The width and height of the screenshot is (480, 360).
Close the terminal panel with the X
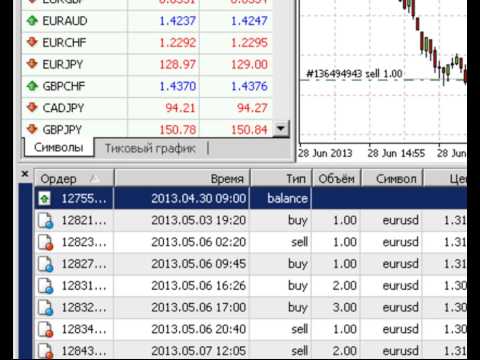(x=25, y=174)
